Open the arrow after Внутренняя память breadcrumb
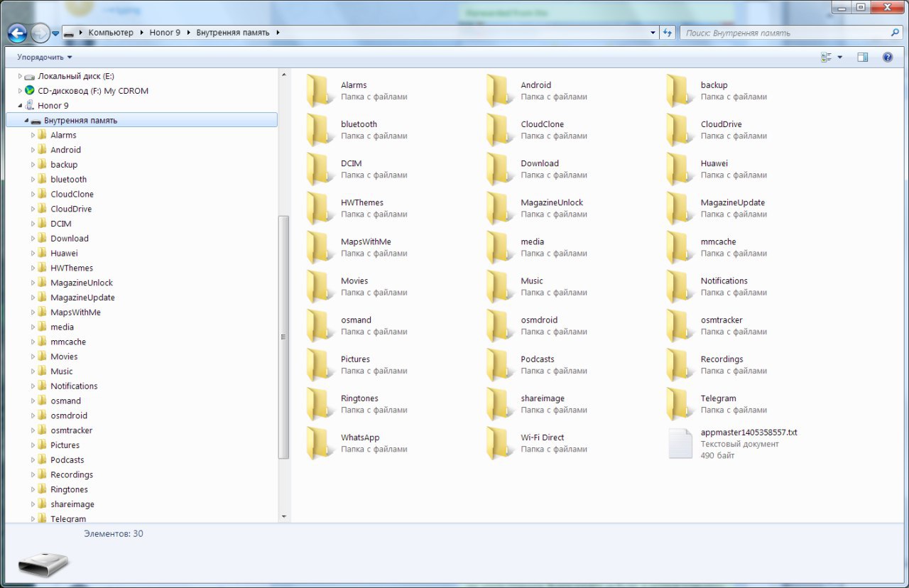The height and width of the screenshot is (588, 909). 278,33
